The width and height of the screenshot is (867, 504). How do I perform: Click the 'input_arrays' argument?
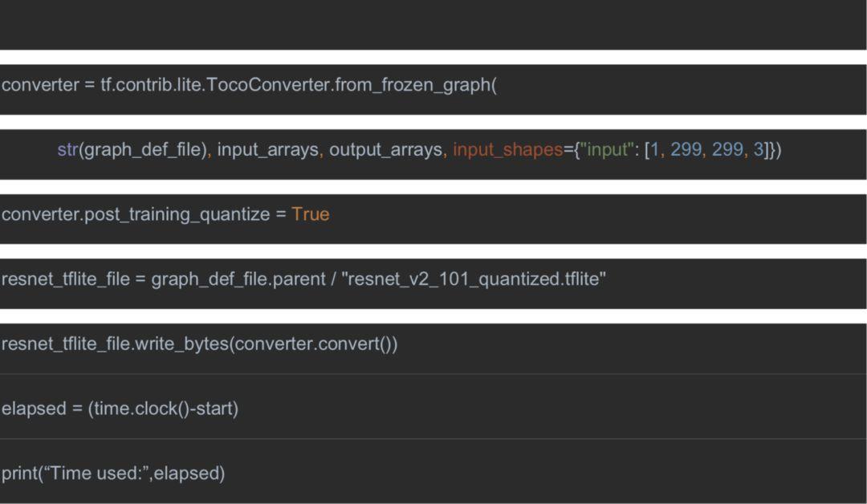pos(267,150)
